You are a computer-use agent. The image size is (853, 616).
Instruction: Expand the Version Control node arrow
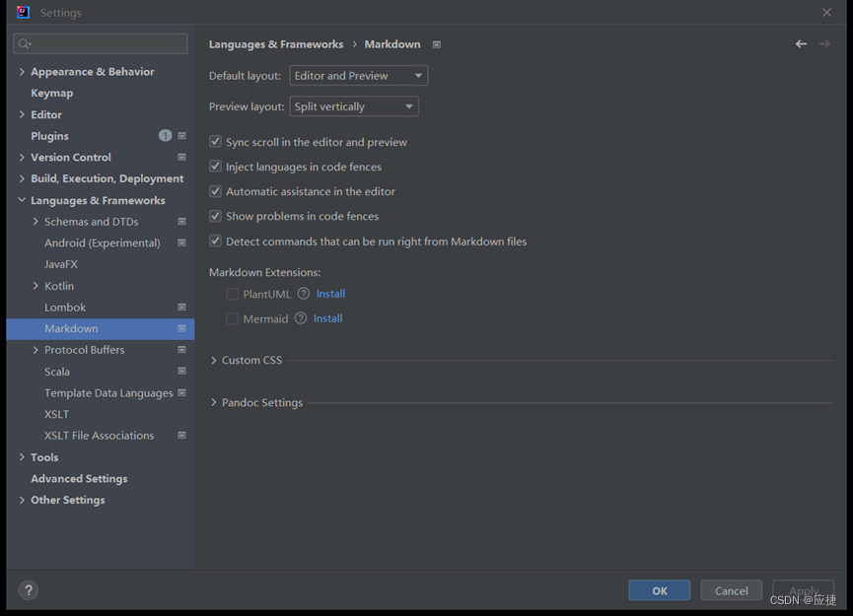click(22, 157)
